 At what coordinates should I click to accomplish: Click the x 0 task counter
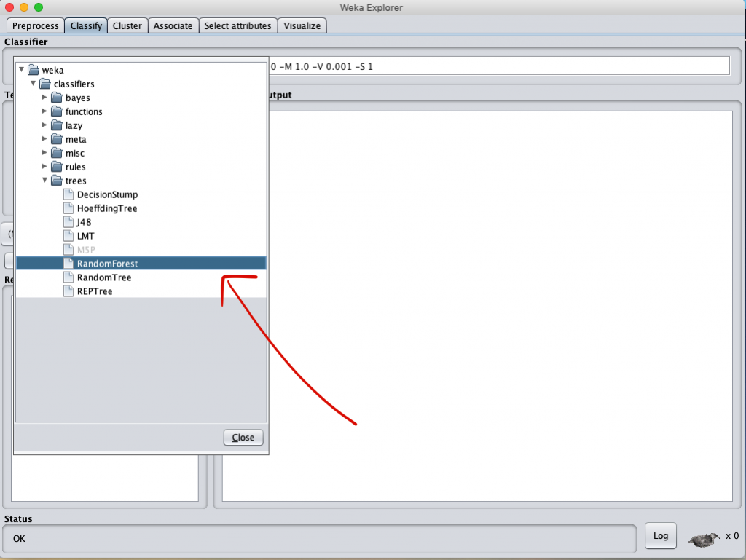[x=731, y=536]
